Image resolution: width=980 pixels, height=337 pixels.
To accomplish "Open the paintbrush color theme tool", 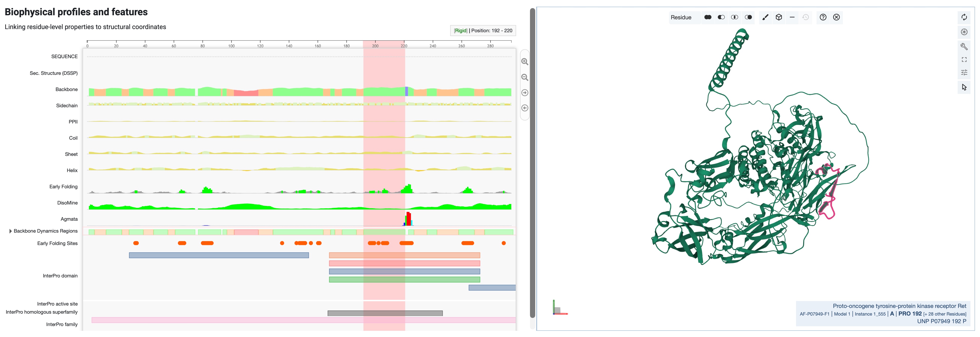I will pyautogui.click(x=765, y=17).
